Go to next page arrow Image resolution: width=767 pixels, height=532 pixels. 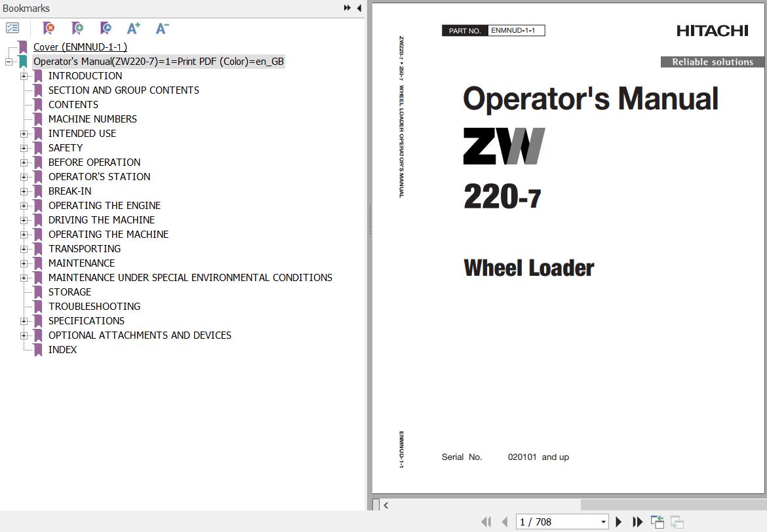[619, 522]
